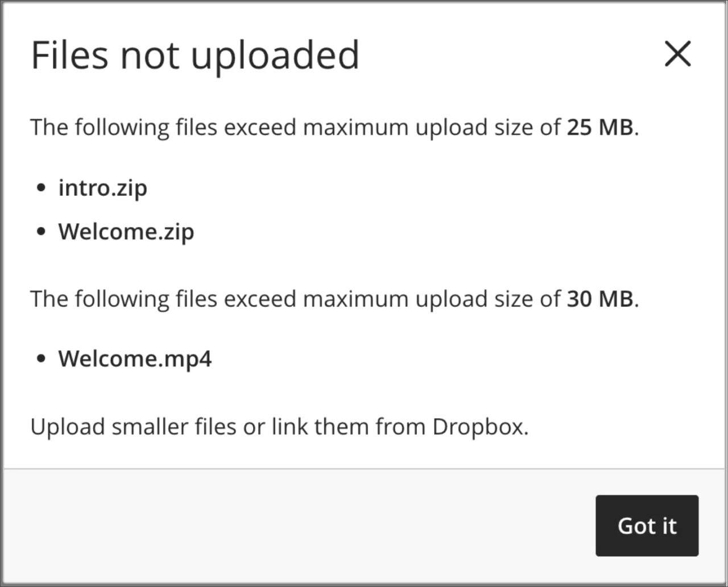Select the Welcome.mp4 file name
728x587 pixels.
pyautogui.click(x=135, y=358)
